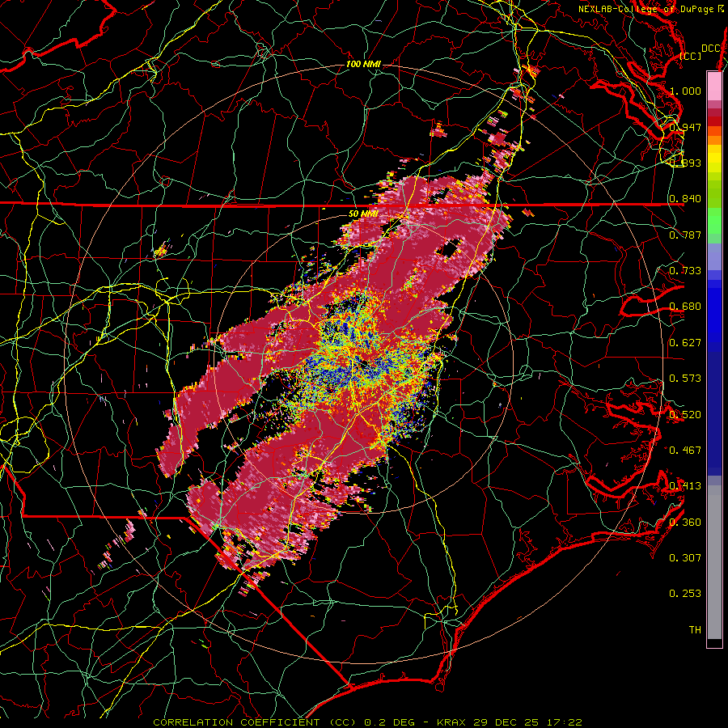This screenshot has width=728, height=728.
Task: Click the [CC] legend title
Action: tap(691, 56)
